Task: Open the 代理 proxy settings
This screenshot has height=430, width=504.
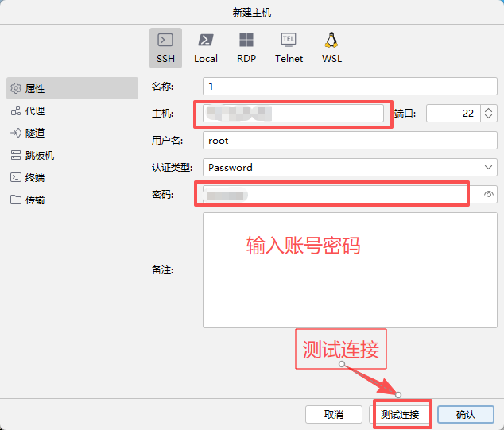Action: click(72, 110)
